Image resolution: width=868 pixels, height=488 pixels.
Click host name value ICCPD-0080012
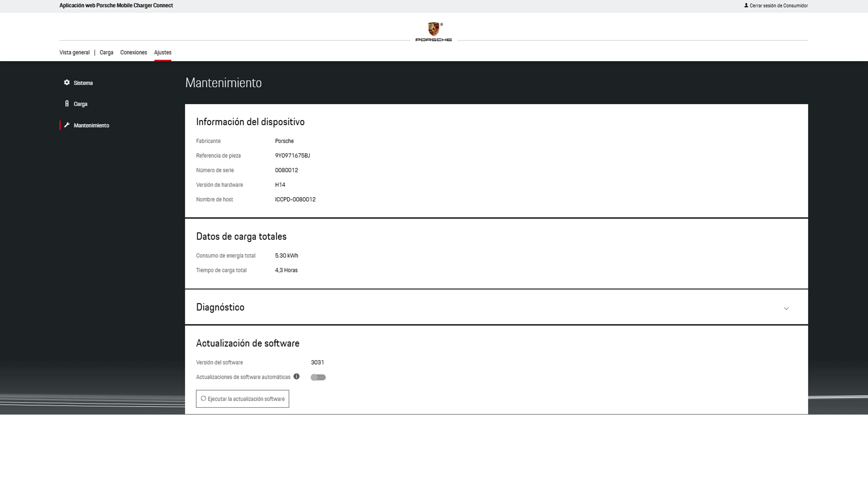click(x=295, y=199)
